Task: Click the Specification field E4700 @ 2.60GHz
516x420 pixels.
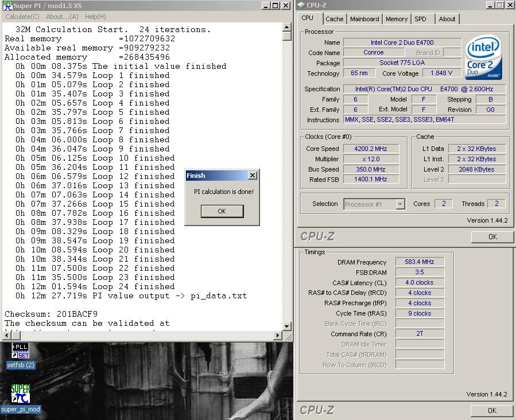Action: tap(425, 89)
